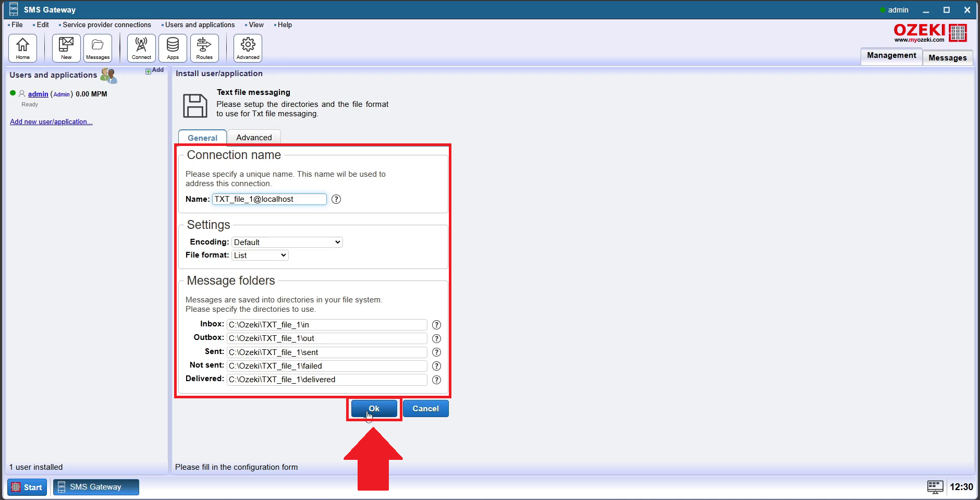
Task: Click the help icon next to Name field
Action: pyautogui.click(x=336, y=199)
